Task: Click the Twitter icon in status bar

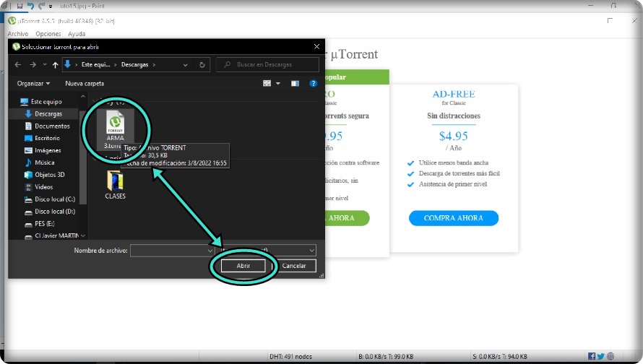Action: click(x=601, y=356)
